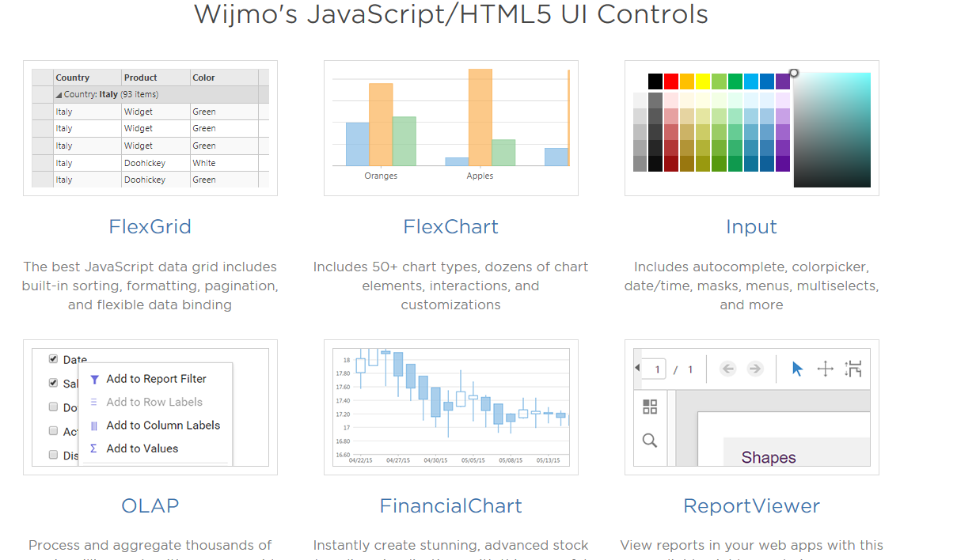The image size is (957, 560).
Task: Click the round handle on the color gradient
Action: pyautogui.click(x=794, y=73)
